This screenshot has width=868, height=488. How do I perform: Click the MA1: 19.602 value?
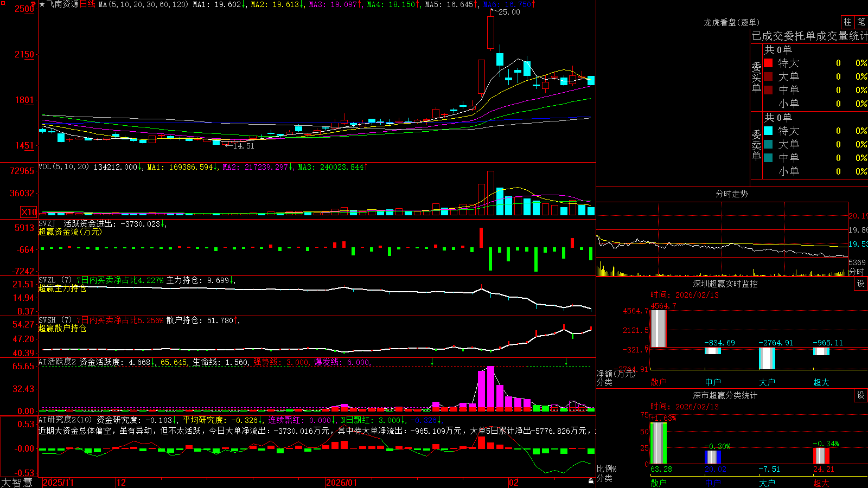pyautogui.click(x=216, y=4)
